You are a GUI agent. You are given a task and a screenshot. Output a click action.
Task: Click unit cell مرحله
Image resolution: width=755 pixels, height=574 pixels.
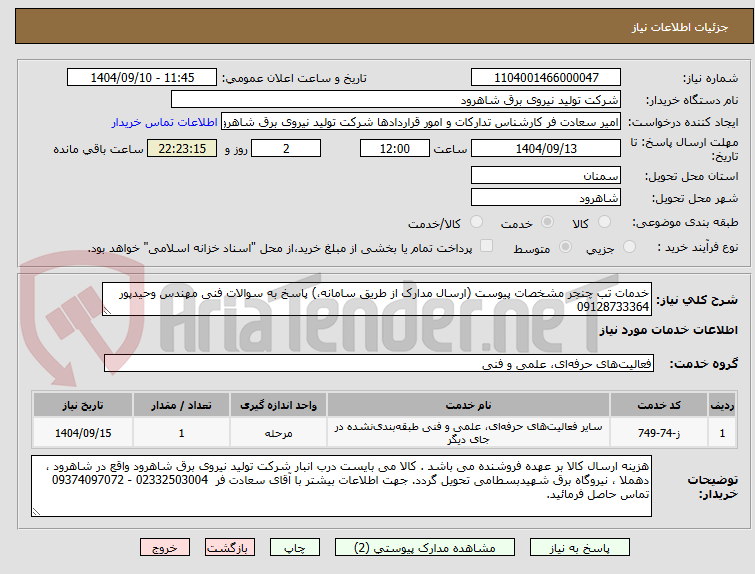click(x=278, y=433)
